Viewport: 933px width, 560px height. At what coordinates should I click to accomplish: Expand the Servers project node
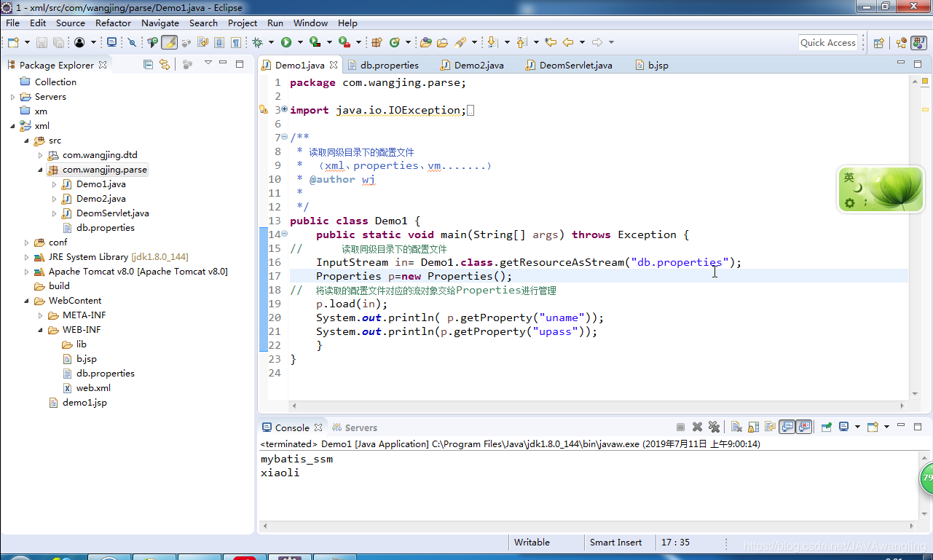tap(12, 97)
